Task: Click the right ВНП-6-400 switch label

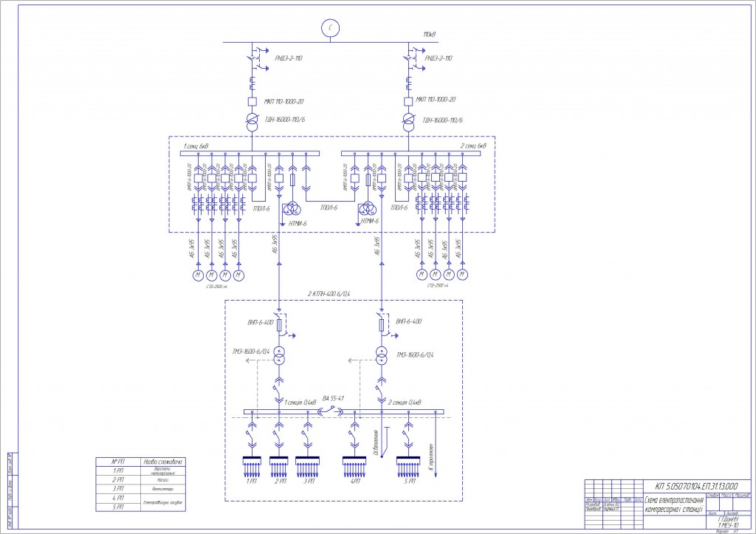Action: pyautogui.click(x=409, y=321)
